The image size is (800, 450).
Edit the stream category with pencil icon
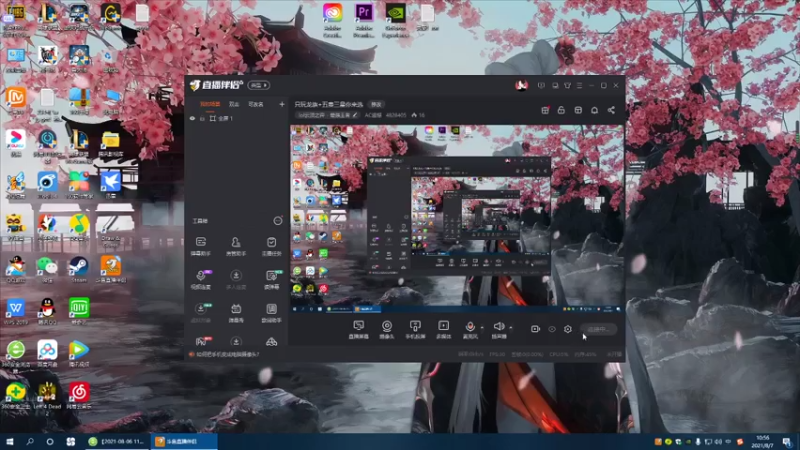click(355, 115)
